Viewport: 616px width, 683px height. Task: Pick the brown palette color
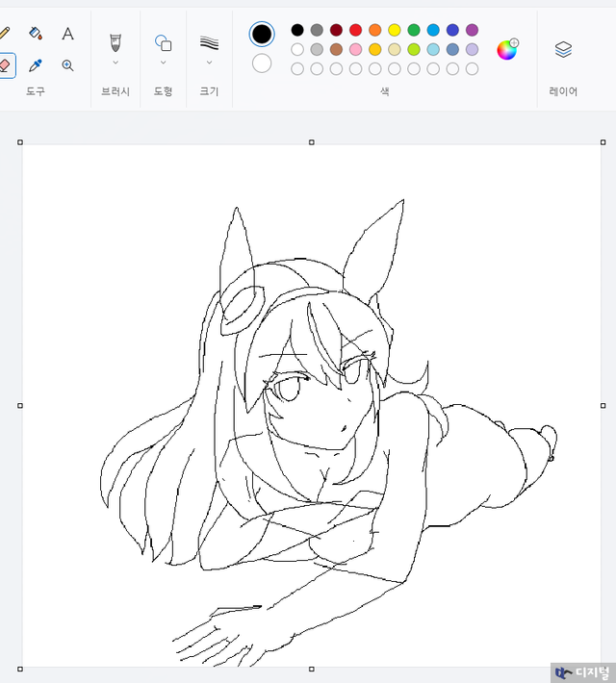click(x=336, y=49)
